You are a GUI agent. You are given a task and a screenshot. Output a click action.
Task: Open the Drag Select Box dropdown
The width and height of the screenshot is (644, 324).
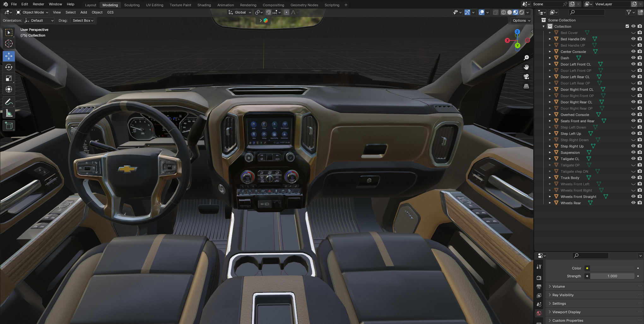pos(83,20)
